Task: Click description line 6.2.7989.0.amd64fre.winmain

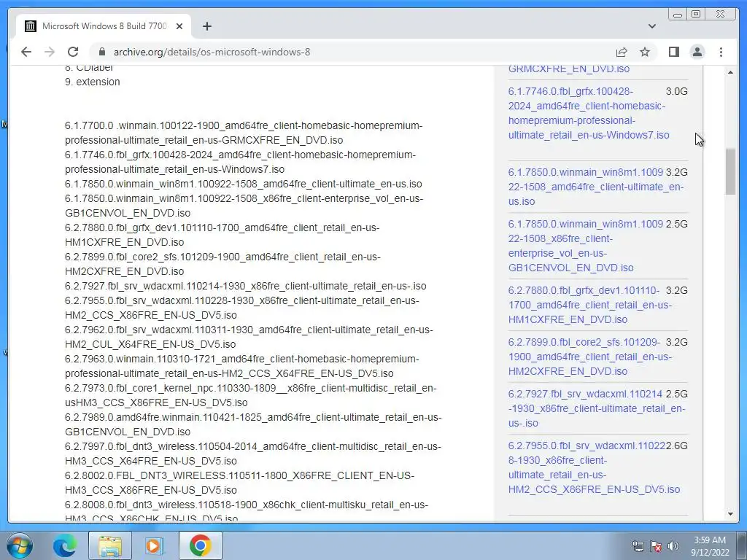Action: (253, 424)
